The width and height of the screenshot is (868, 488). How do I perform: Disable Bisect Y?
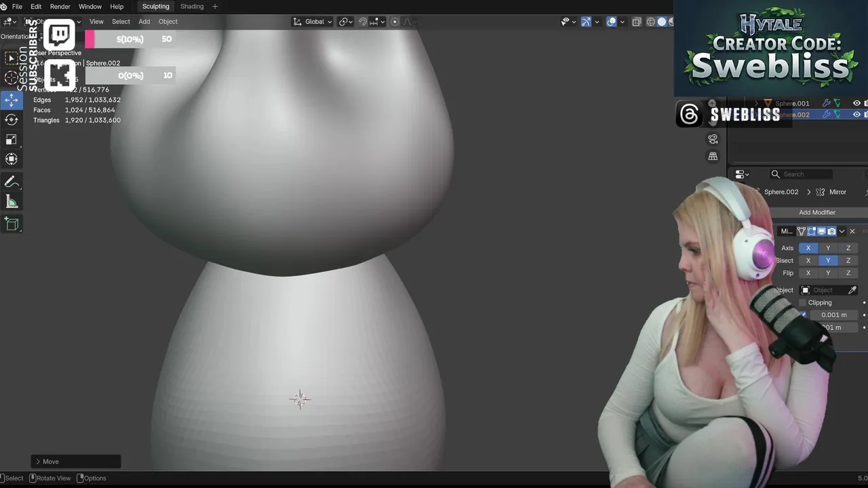828,260
